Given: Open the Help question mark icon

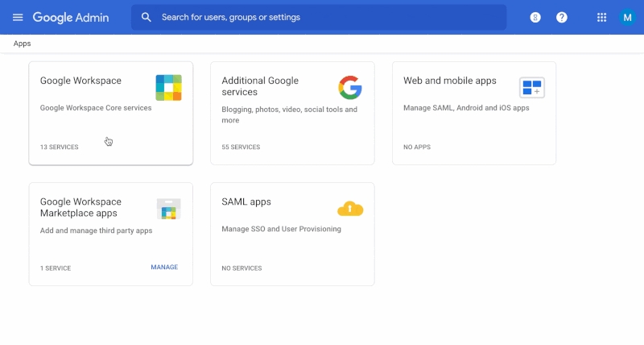Looking at the screenshot, I should [x=562, y=17].
